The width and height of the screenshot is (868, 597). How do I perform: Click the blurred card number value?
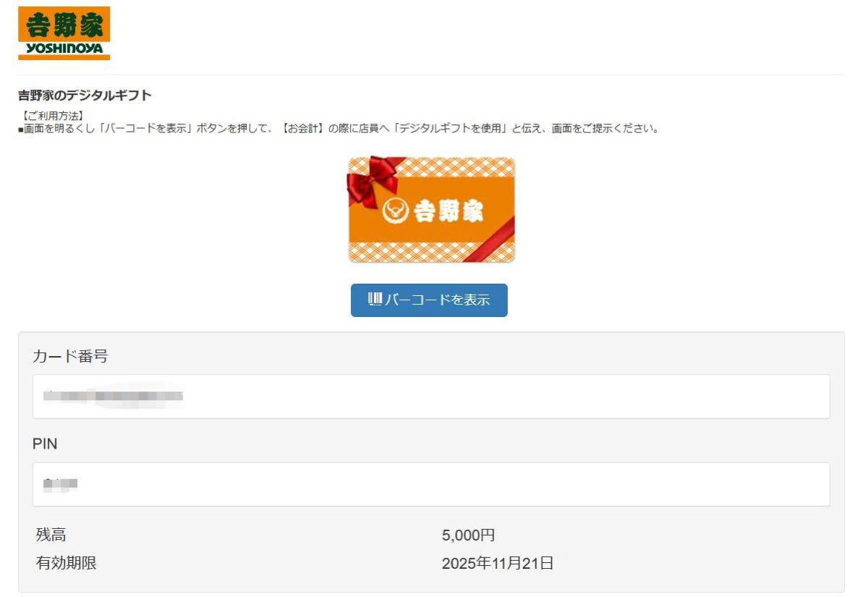(x=112, y=396)
